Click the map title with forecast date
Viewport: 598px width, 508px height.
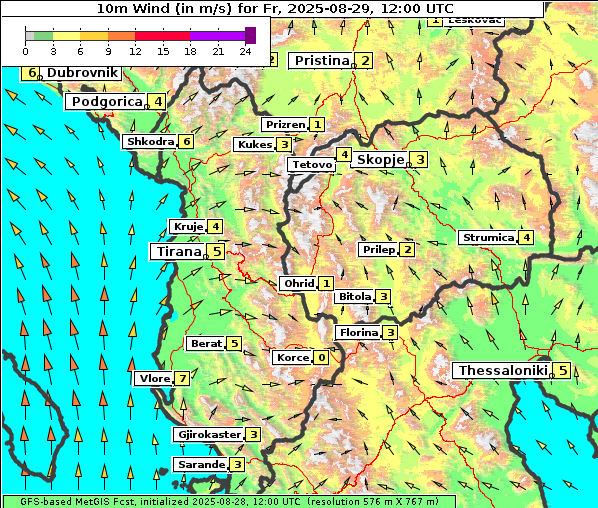(275, 8)
